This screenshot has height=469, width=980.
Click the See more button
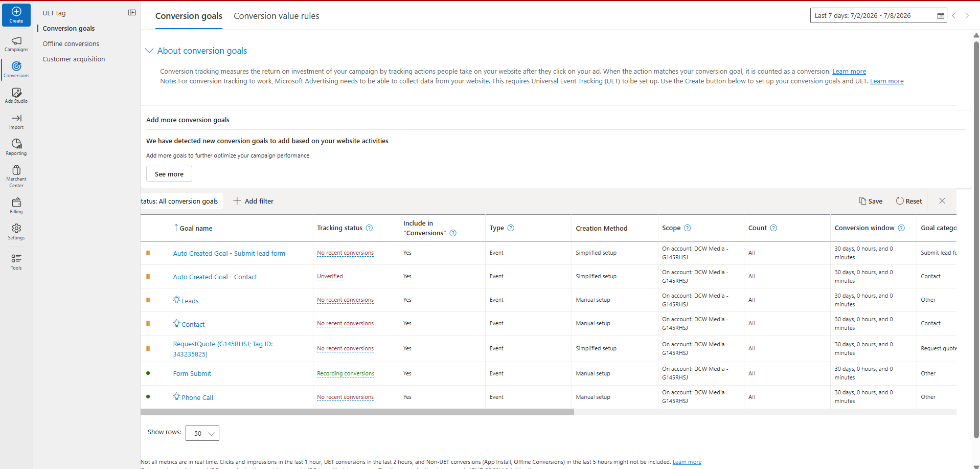(x=169, y=174)
